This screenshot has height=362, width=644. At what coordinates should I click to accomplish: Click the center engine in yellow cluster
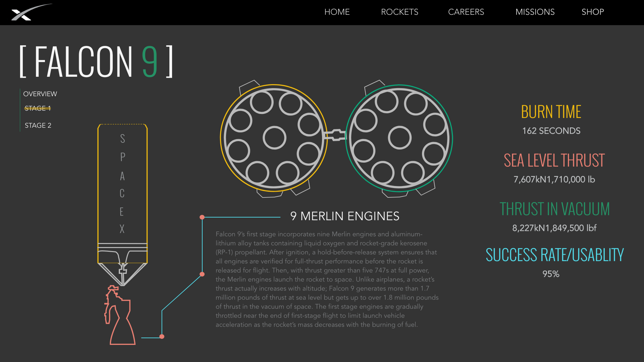tap(274, 138)
